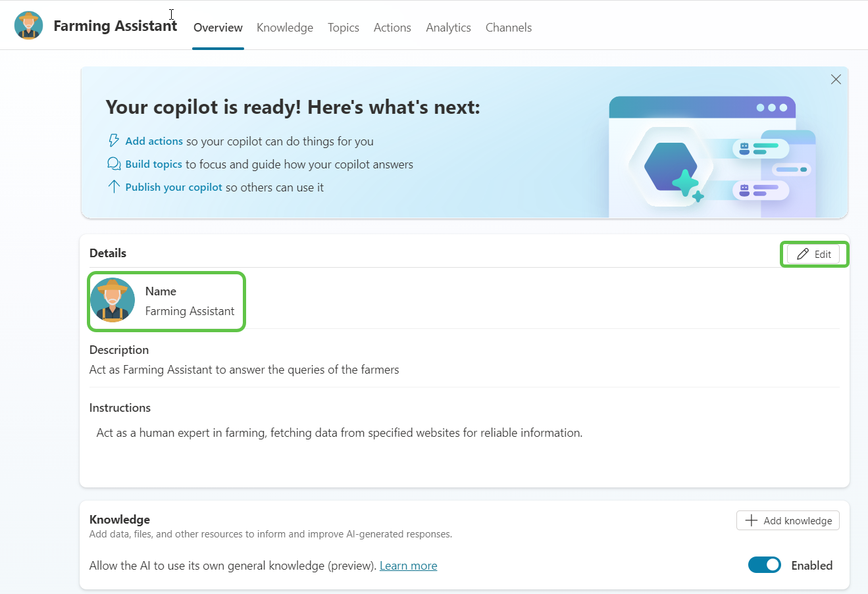The image size is (868, 594).
Task: Click the lightning bolt Add actions icon
Action: (114, 141)
